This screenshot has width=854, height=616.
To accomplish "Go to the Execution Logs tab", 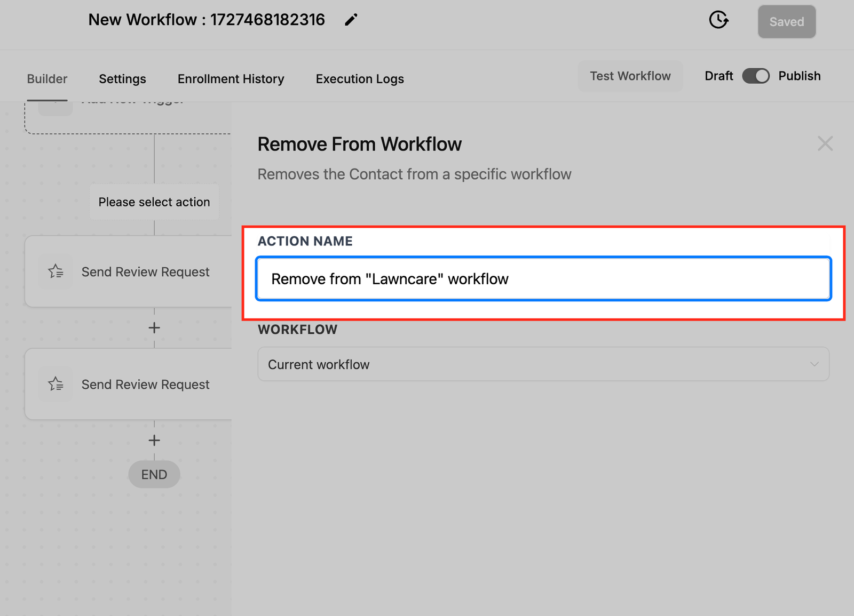I will 360,79.
